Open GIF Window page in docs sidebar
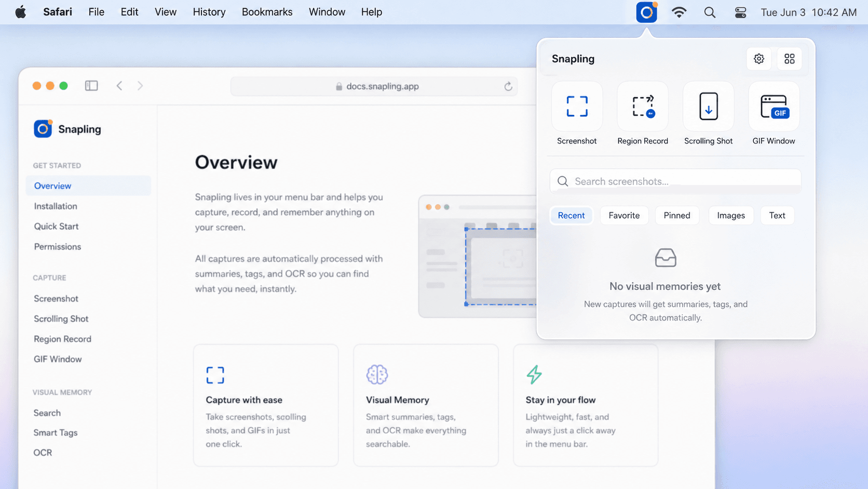868x489 pixels. [x=58, y=359]
